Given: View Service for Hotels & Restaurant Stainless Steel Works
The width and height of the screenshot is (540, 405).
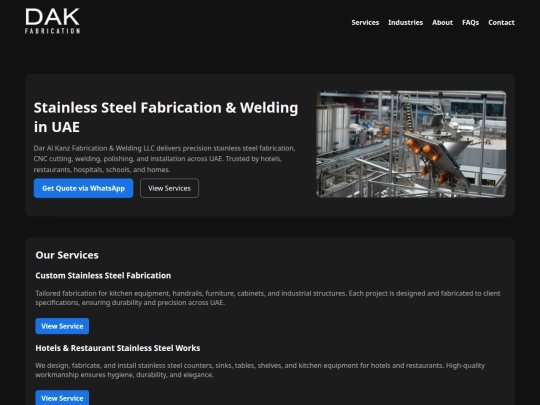Looking at the screenshot, I should [62, 398].
